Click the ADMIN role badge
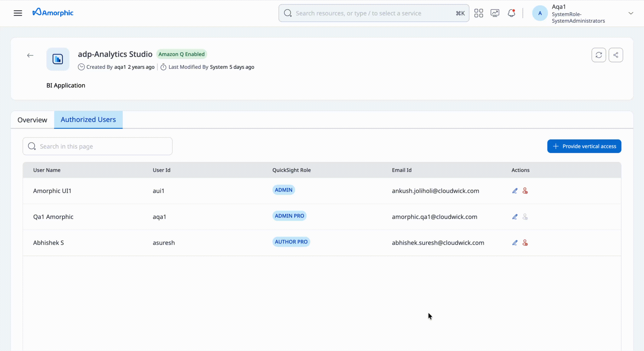This screenshot has height=351, width=644. coord(283,190)
